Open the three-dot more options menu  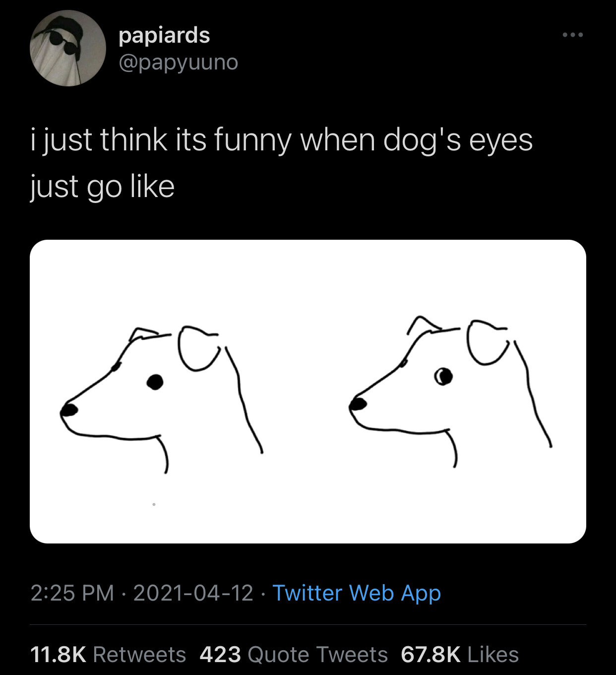[572, 35]
